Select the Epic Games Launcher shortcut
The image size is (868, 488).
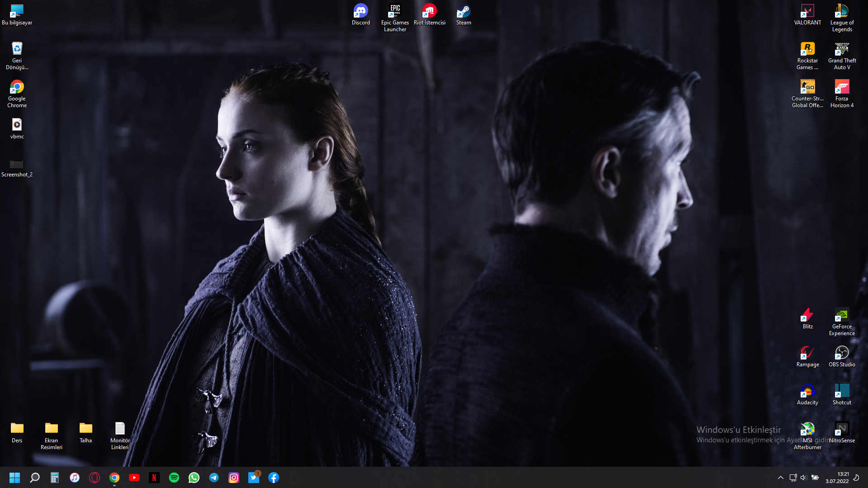point(395,18)
